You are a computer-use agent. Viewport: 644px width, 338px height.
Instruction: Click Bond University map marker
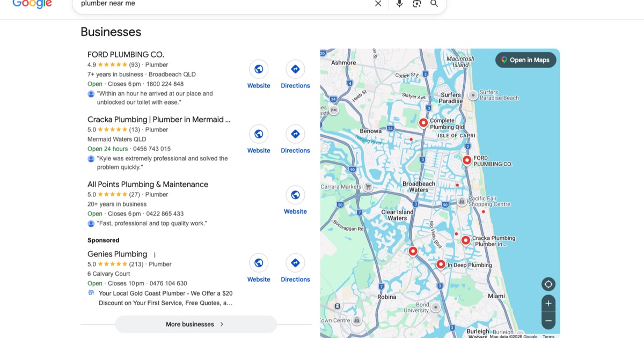click(436, 307)
